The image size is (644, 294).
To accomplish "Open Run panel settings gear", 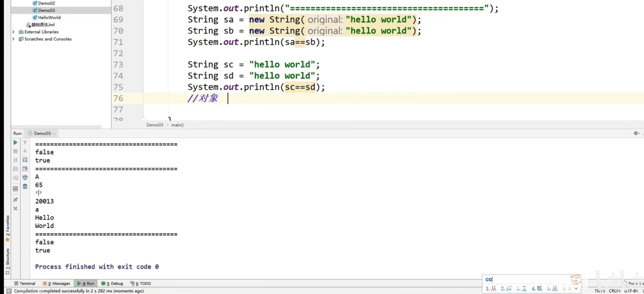I will pyautogui.click(x=636, y=133).
